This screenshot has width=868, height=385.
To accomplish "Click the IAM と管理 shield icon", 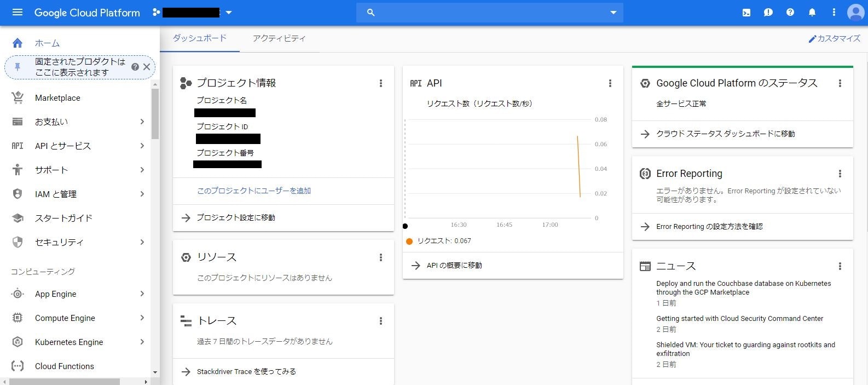I will pyautogui.click(x=18, y=194).
